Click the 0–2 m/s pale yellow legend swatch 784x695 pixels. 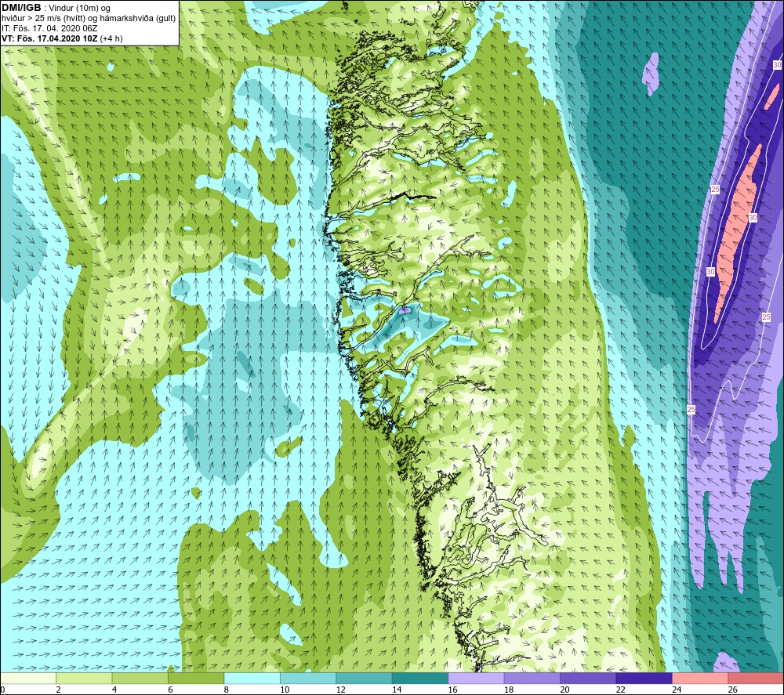(28, 679)
